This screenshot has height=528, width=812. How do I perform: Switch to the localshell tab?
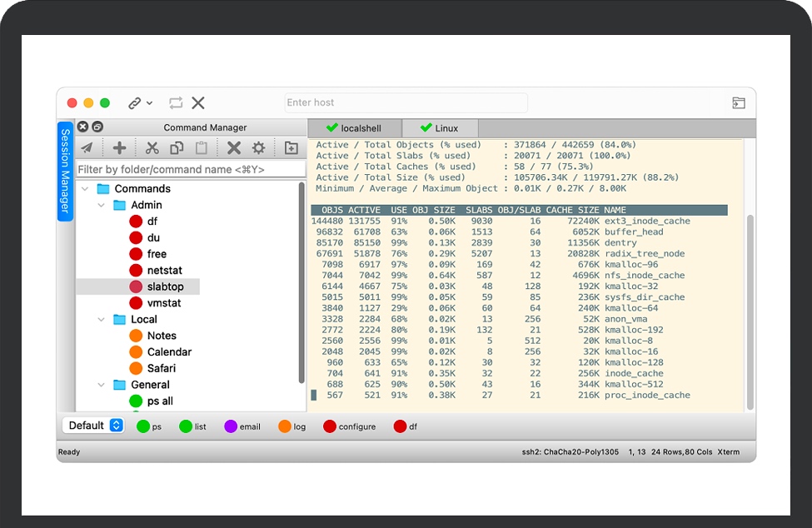tap(354, 128)
